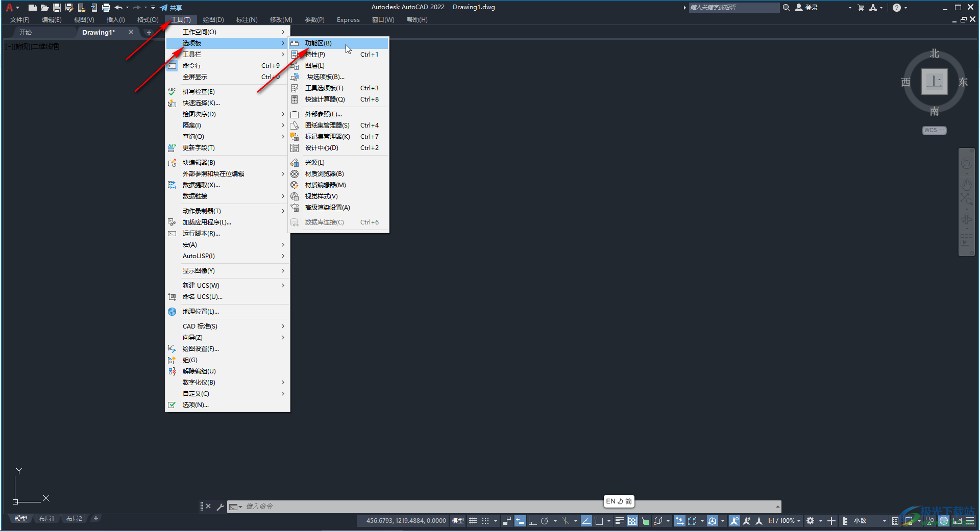Open the WCS coordinate system dropdown
The image size is (980, 531).
pos(934,131)
